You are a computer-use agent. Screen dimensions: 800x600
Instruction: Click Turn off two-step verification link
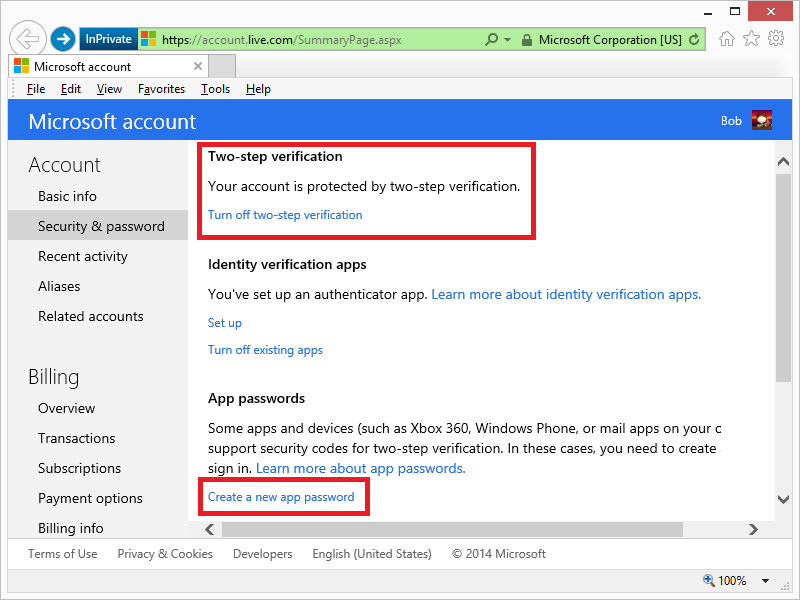[285, 215]
